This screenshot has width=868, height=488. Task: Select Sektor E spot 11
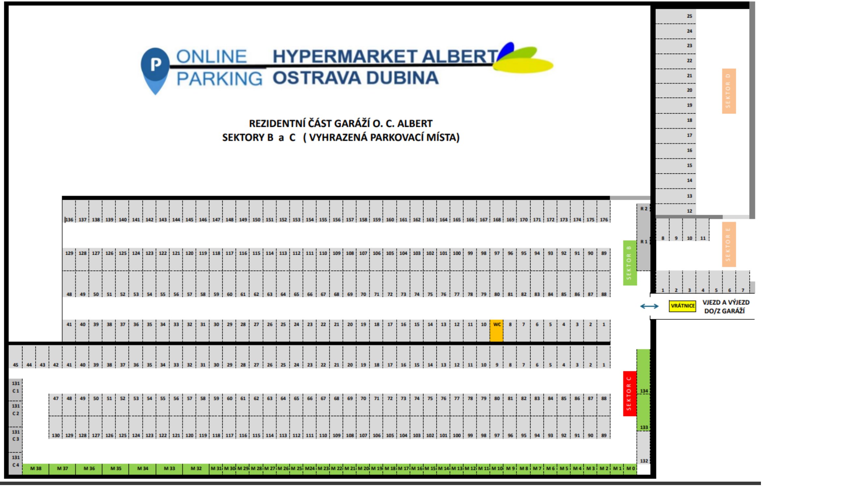click(x=703, y=230)
